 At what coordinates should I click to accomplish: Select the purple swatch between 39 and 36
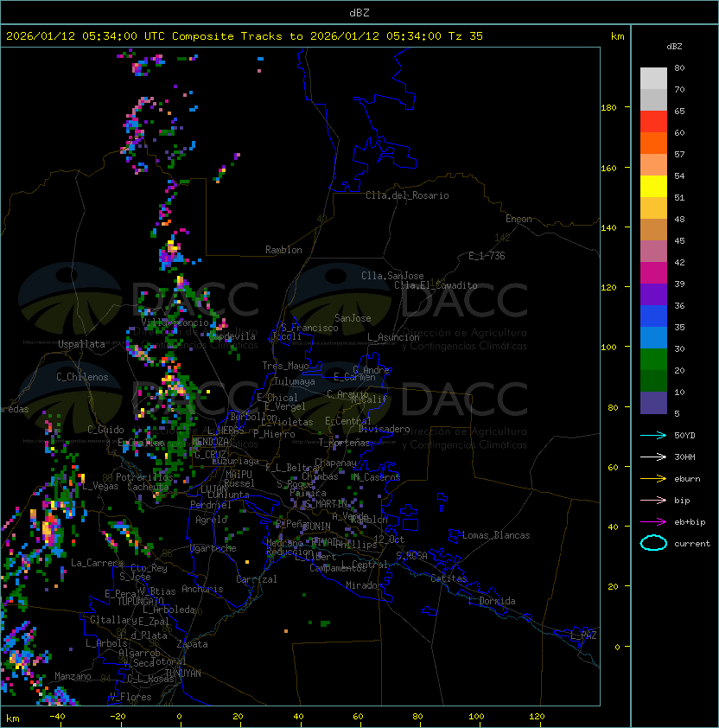tap(653, 294)
